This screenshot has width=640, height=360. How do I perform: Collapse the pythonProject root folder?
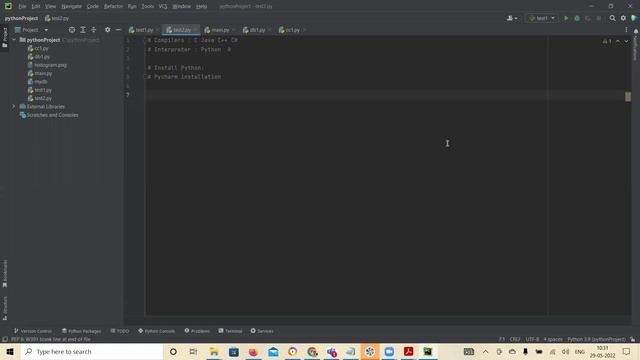(x=14, y=40)
